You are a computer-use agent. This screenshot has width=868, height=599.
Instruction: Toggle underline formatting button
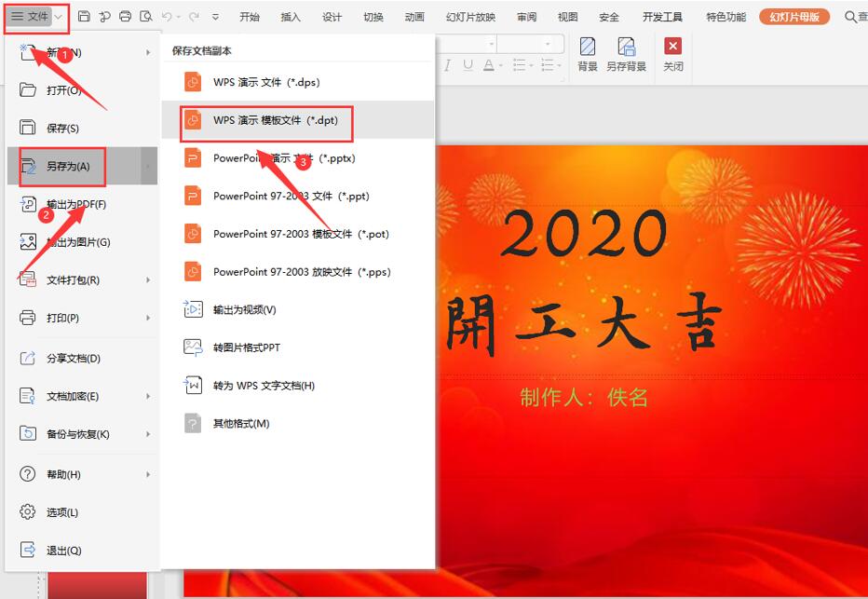(468, 66)
